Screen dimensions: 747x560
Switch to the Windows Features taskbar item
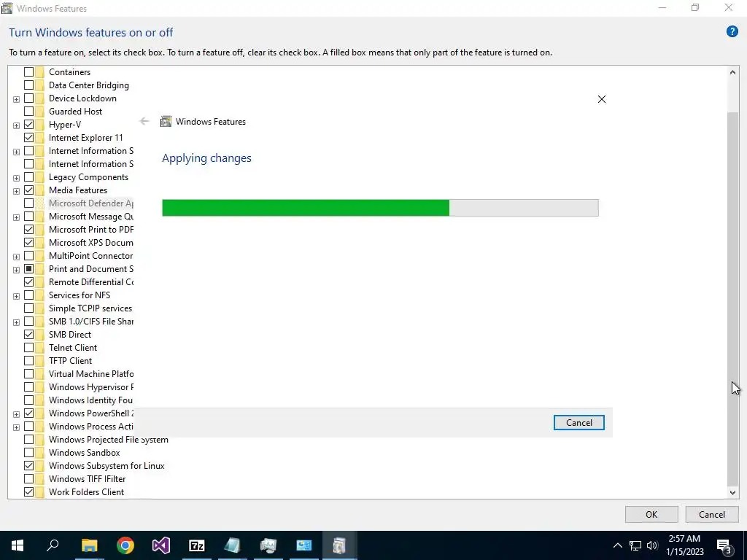[x=339, y=545]
